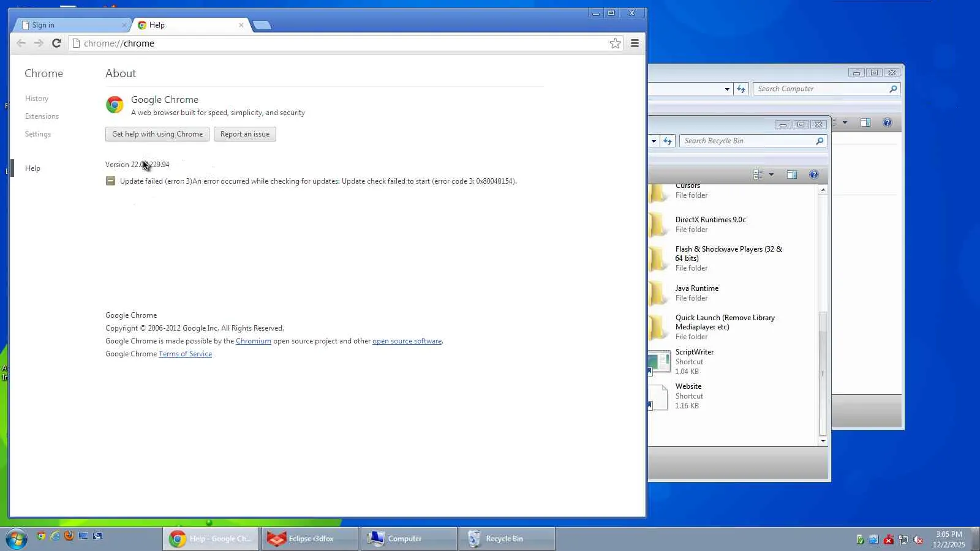This screenshot has height=551, width=980.
Task: Select Help in the Chrome sidebar
Action: [32, 168]
